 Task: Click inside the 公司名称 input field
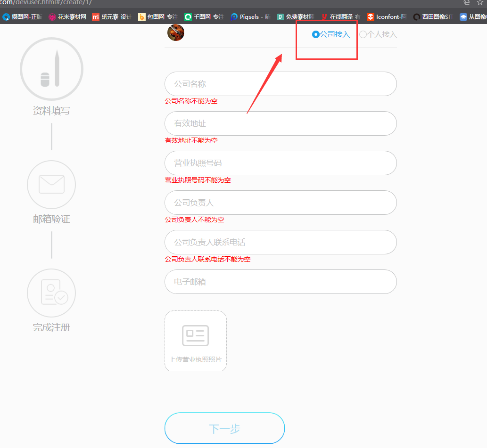[281, 84]
